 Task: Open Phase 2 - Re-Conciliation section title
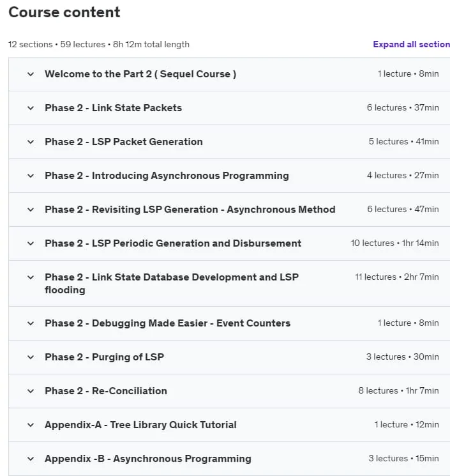pos(106,390)
